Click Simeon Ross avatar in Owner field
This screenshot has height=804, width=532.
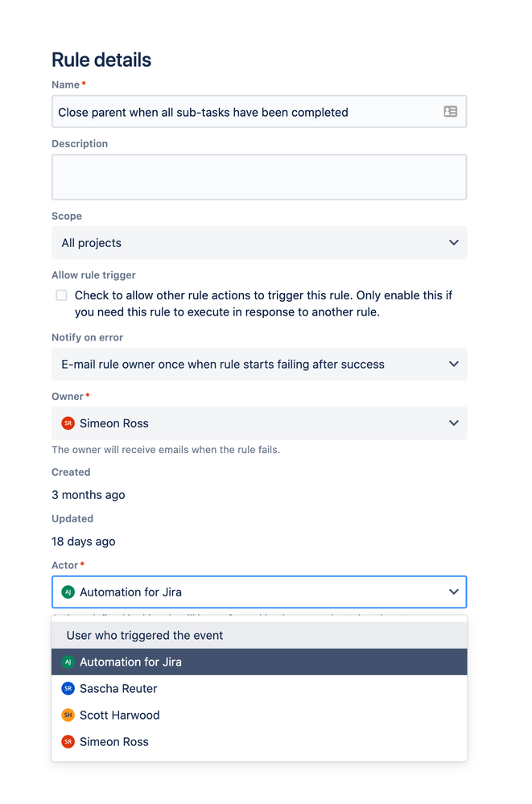68,423
